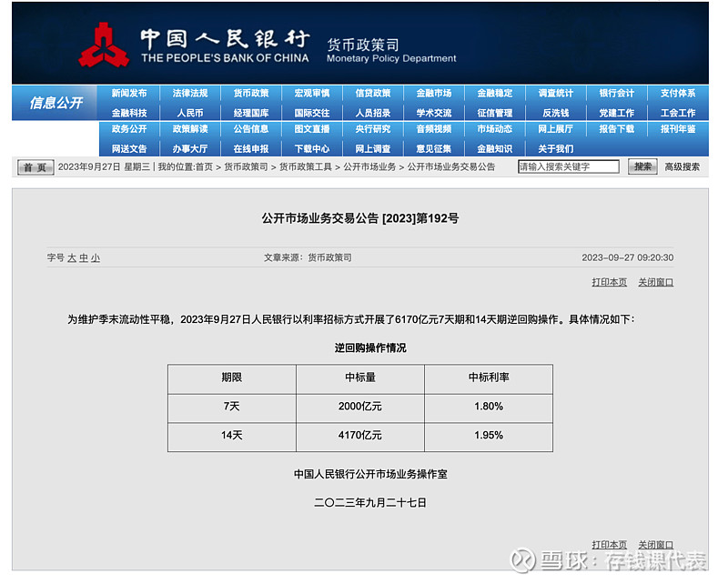Select 经理国库 in navigation
The width and height of the screenshot is (728, 584).
[x=251, y=113]
